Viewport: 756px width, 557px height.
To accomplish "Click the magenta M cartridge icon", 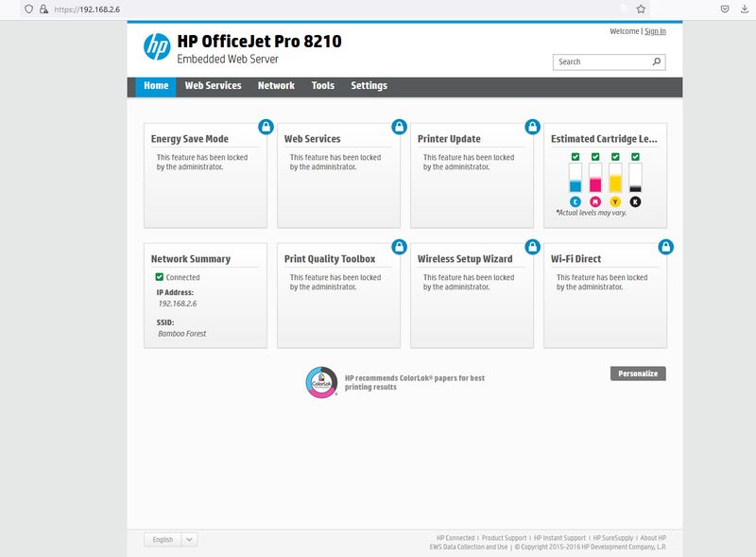I will [595, 201].
